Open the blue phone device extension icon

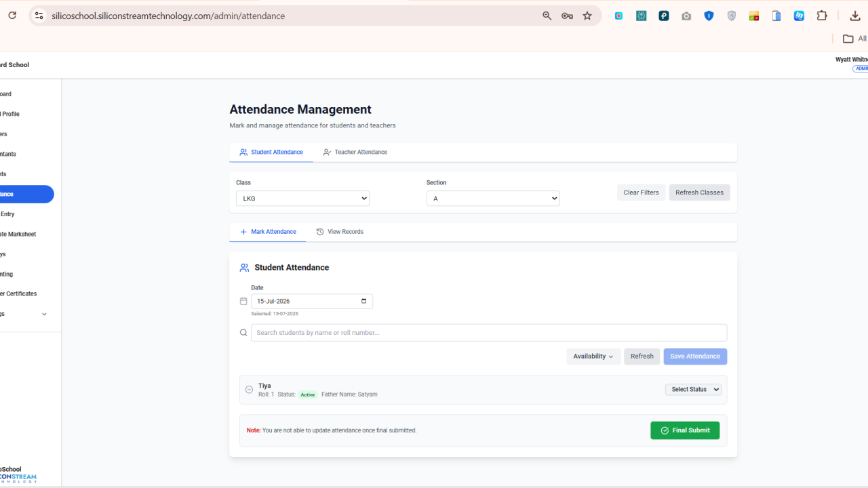(776, 16)
